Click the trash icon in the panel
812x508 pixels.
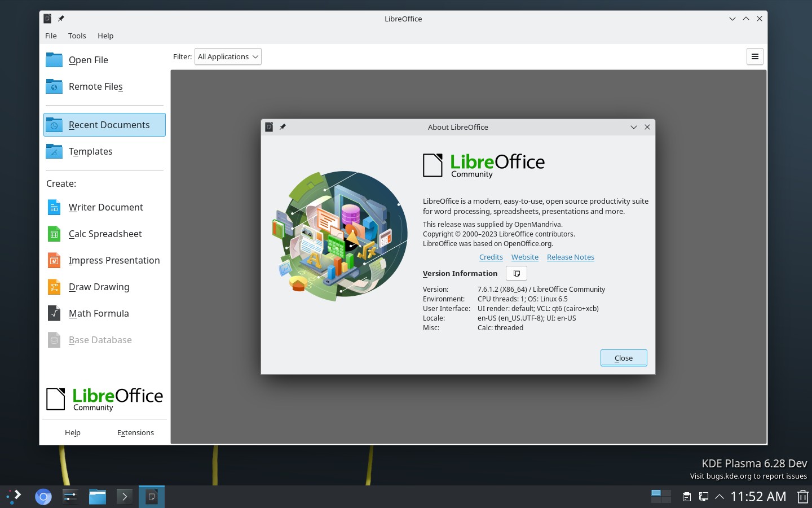pos(802,497)
